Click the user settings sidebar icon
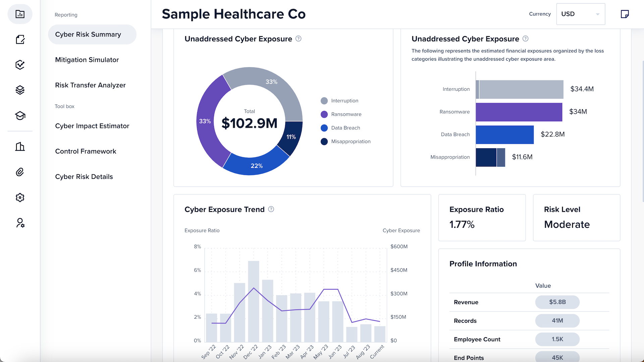The image size is (644, 362). pyautogui.click(x=20, y=223)
